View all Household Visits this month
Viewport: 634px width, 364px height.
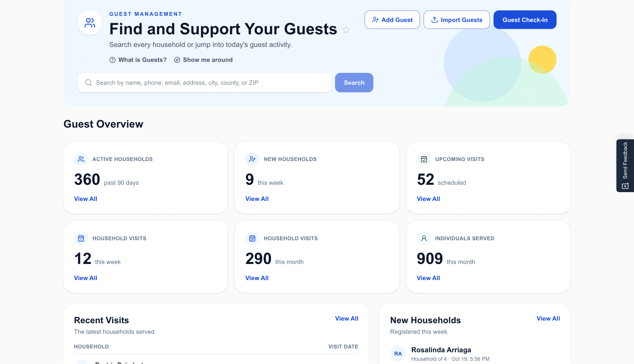tap(257, 278)
